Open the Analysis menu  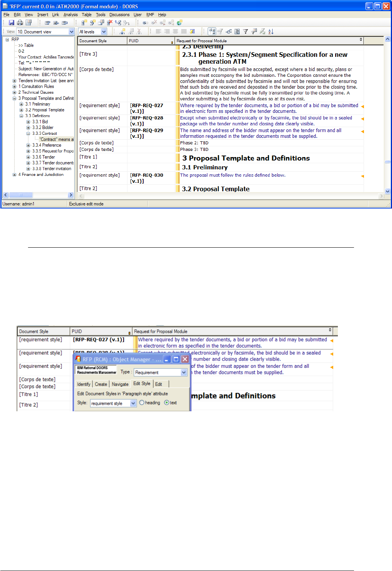point(71,15)
